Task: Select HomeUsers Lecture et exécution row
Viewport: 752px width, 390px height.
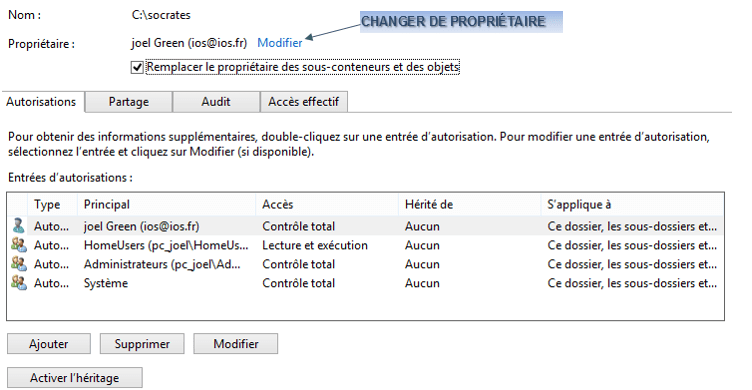Action: click(365, 245)
